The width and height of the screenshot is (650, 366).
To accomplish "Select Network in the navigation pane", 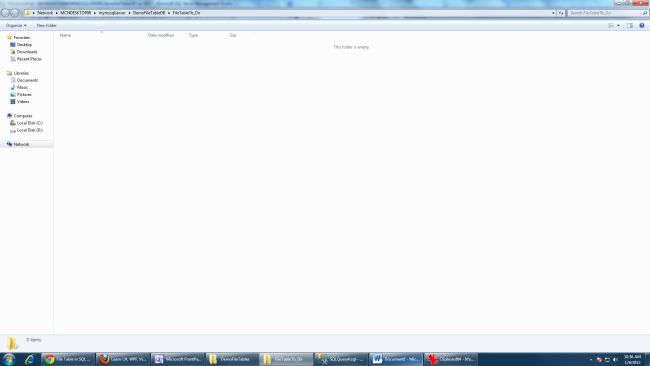I will click(21, 144).
